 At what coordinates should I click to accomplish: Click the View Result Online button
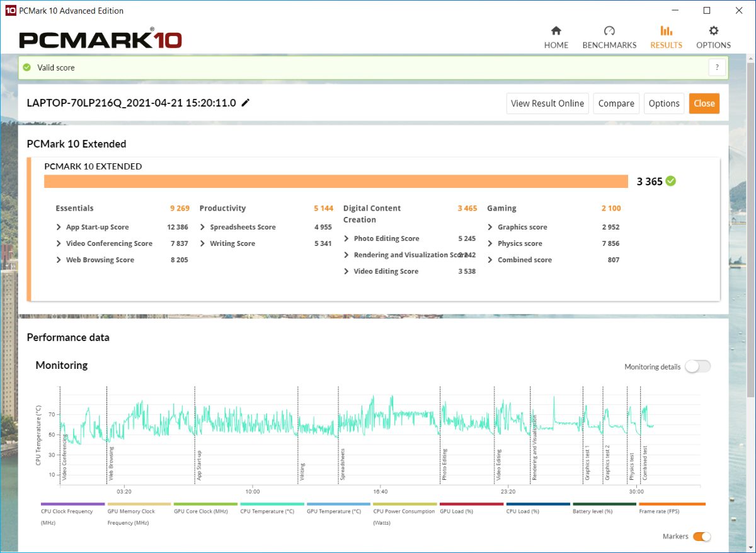[547, 103]
